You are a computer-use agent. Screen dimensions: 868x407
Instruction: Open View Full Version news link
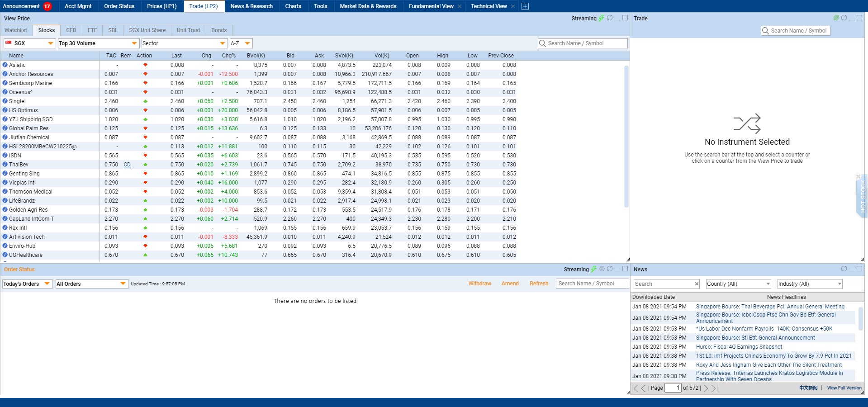[844, 388]
